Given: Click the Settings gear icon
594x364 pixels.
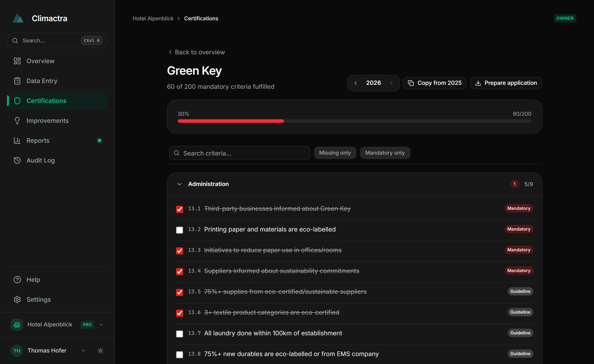Looking at the screenshot, I should [x=17, y=300].
